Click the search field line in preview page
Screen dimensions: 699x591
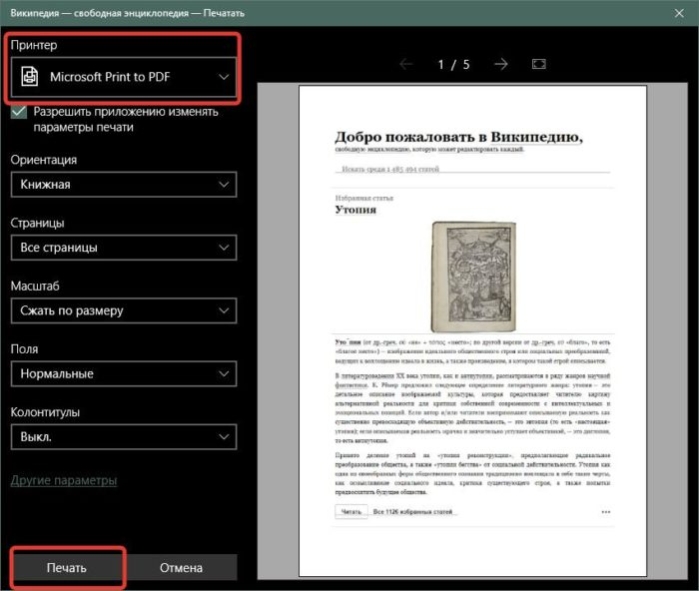click(473, 169)
